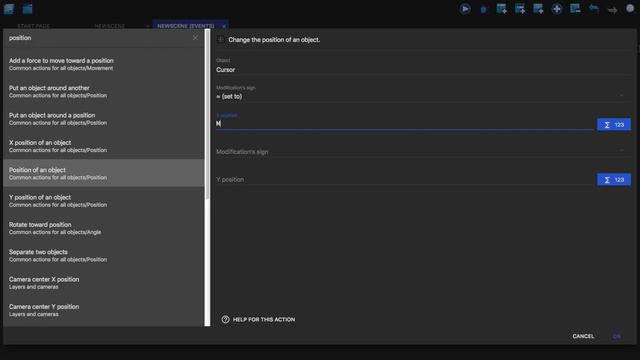Viewport: 640px width, 360px height.
Task: Click into the Y position input field
Action: (x=404, y=180)
